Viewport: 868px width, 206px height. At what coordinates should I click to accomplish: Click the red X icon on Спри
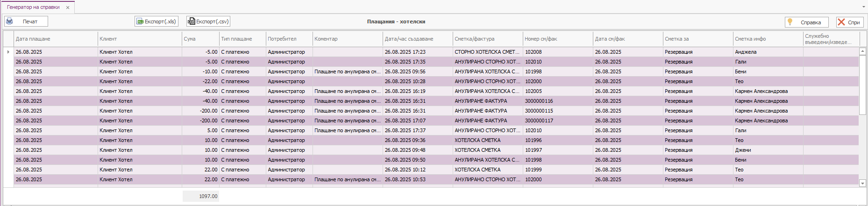pos(841,22)
